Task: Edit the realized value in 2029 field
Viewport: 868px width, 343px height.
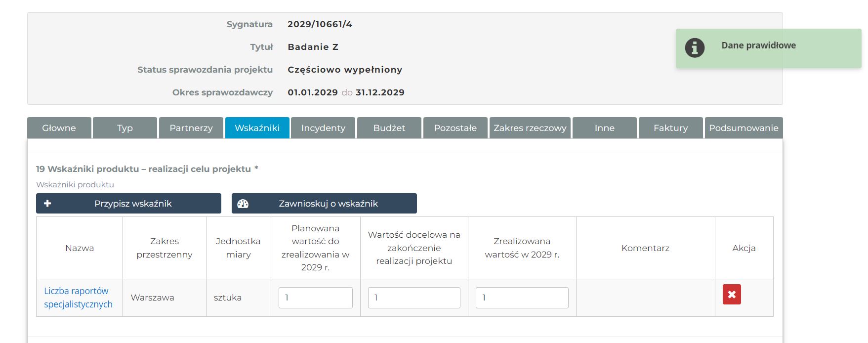Action: coord(522,298)
